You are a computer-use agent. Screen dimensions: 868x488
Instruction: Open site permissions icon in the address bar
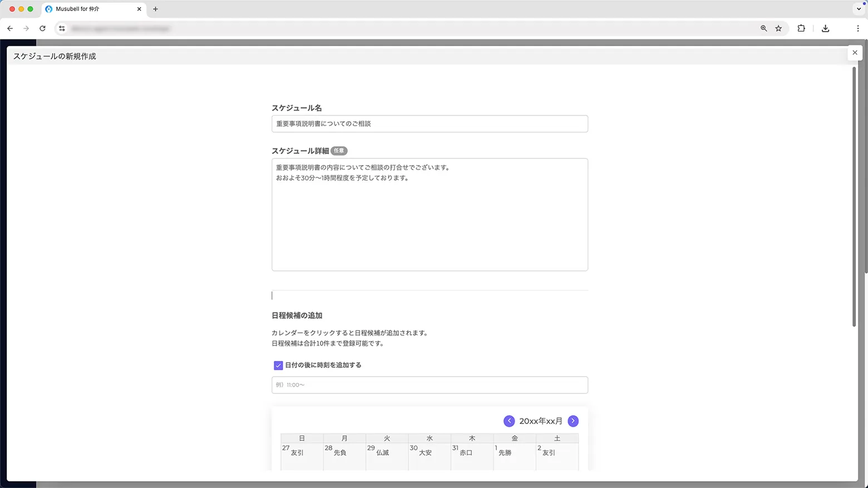62,28
